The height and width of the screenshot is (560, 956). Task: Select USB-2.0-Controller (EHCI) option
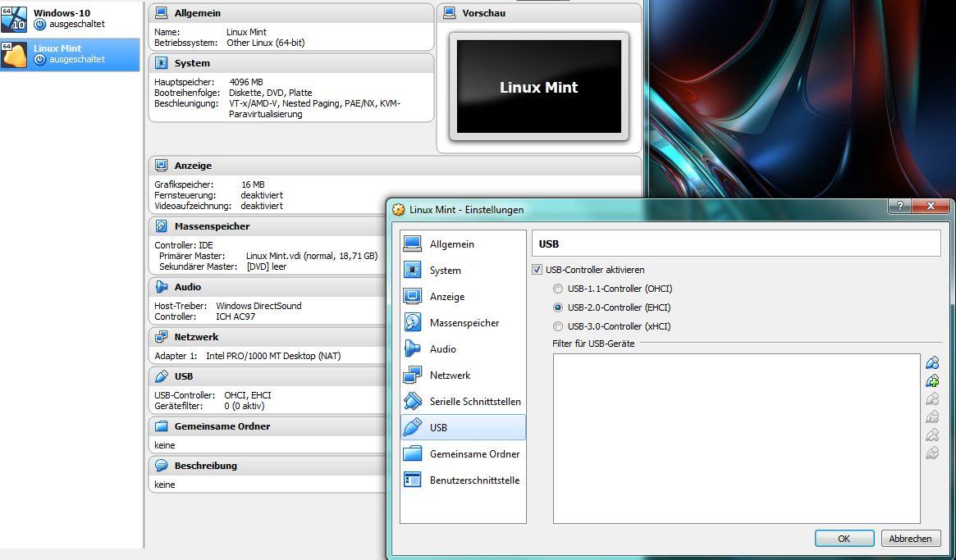click(558, 307)
